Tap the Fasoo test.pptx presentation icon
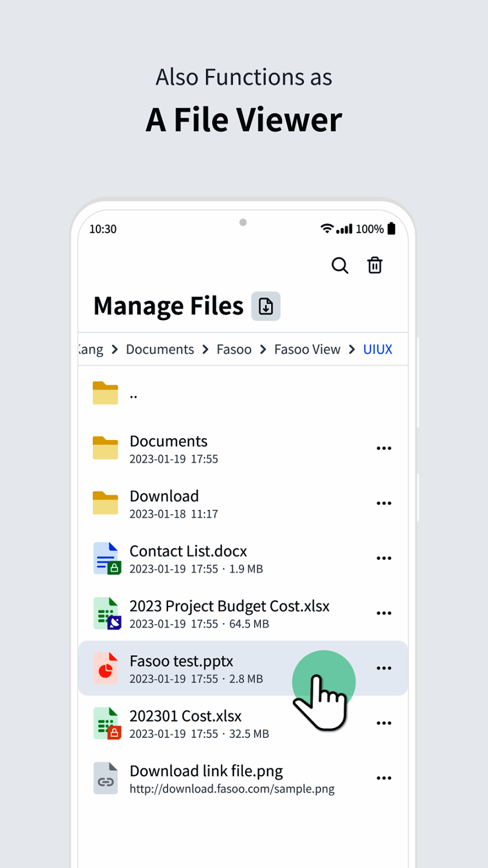Screen dimensions: 488x868 (107, 668)
